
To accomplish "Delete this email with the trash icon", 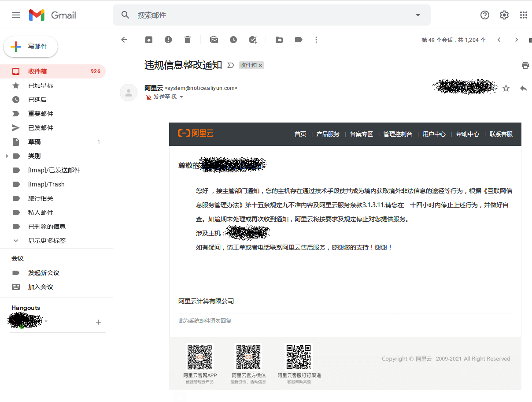I will tap(188, 40).
